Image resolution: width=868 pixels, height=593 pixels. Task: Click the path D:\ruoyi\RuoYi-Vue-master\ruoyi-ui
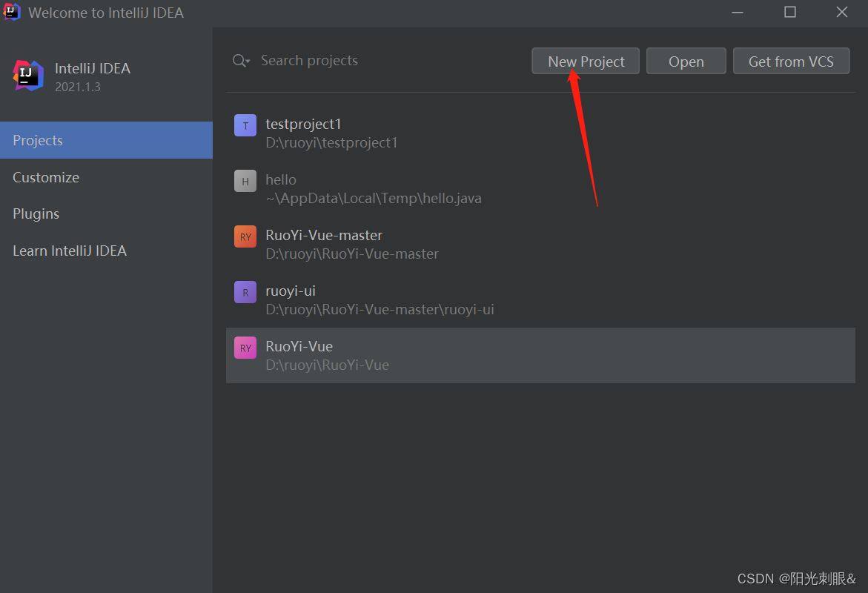coord(380,310)
